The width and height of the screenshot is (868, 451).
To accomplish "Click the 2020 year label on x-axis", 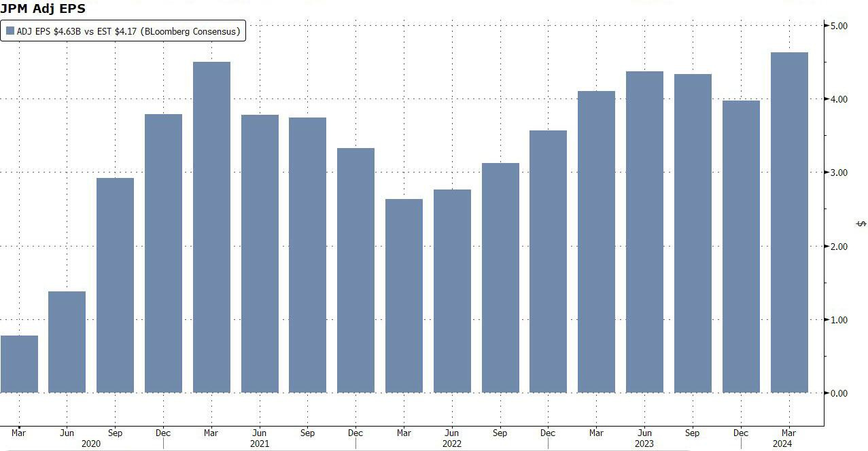I will (91, 444).
